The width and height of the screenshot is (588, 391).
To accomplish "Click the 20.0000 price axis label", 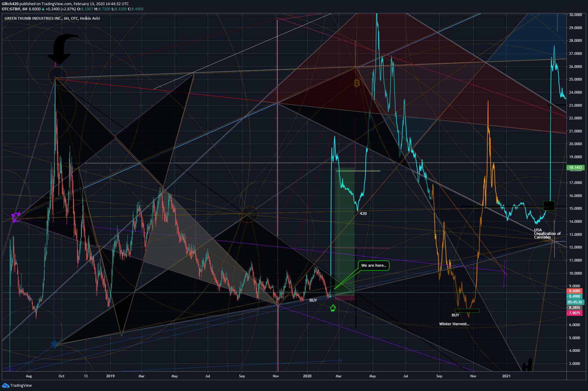I will click(x=575, y=144).
